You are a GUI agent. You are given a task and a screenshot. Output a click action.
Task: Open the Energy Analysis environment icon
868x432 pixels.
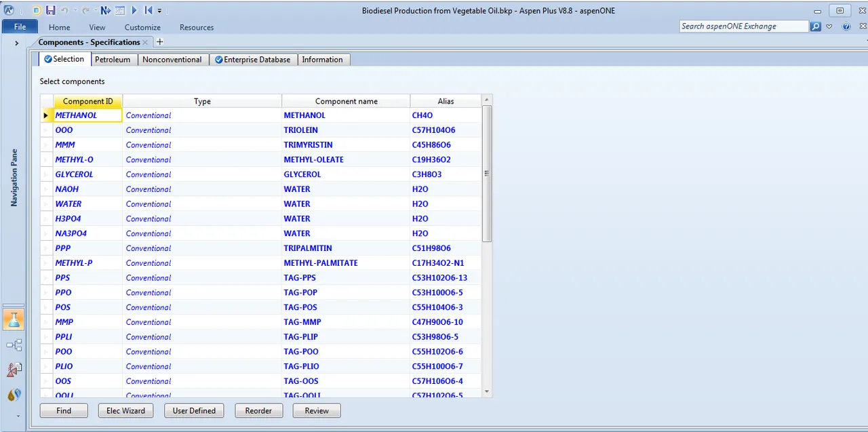(14, 395)
